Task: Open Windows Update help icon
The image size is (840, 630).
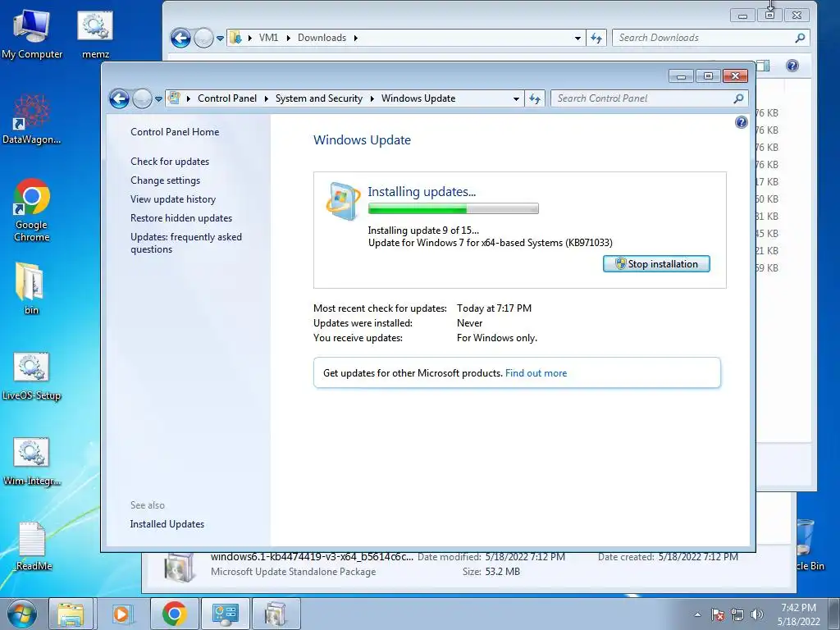Action: [x=741, y=123]
